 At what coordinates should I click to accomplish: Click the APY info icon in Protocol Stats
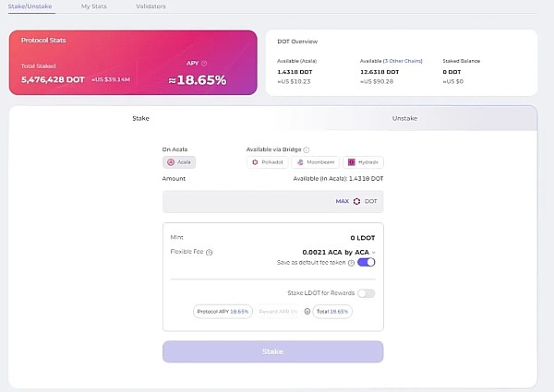(x=204, y=63)
